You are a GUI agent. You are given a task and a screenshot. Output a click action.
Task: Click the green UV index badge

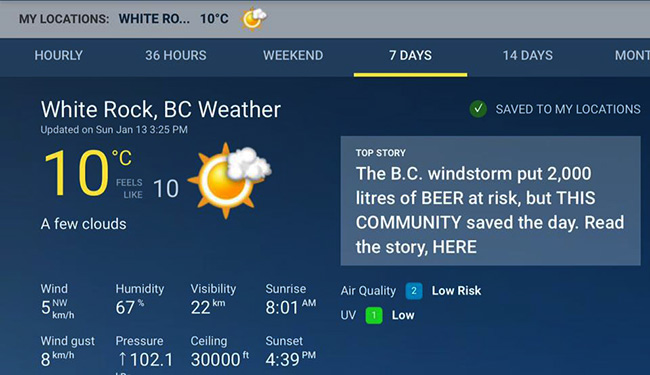click(x=374, y=315)
